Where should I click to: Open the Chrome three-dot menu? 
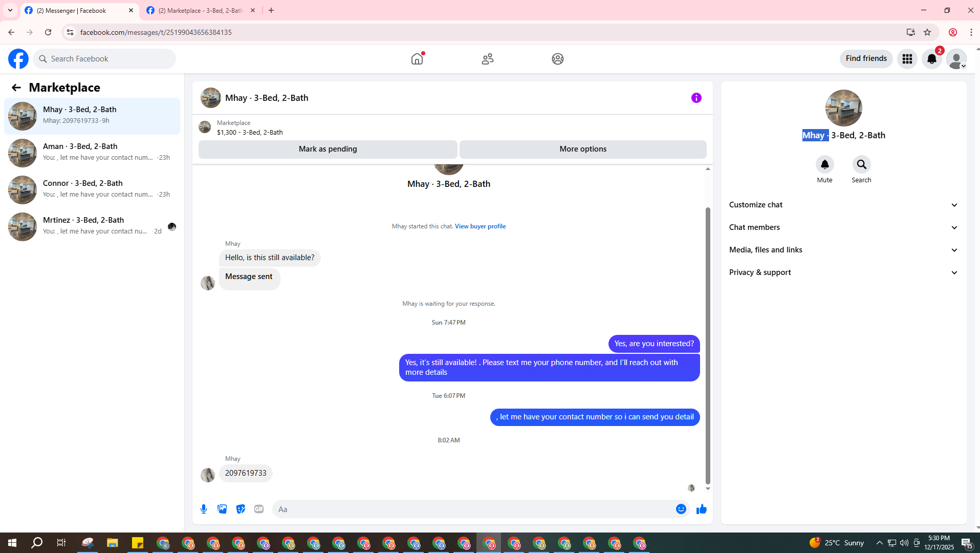pos(971,32)
